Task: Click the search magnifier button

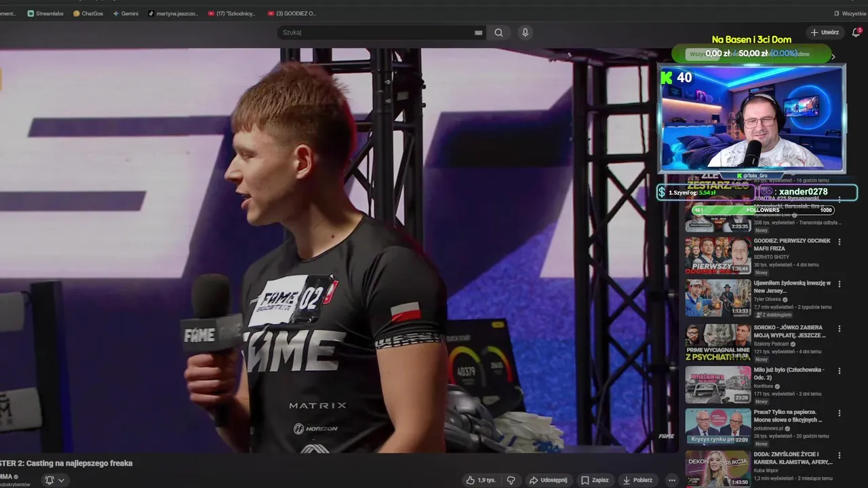Action: point(498,33)
